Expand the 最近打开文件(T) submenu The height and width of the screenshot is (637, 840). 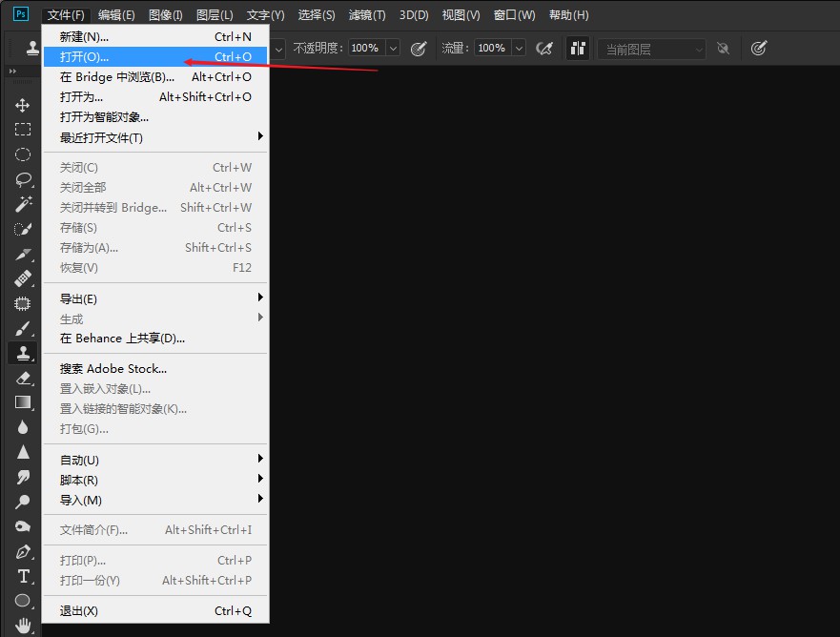(155, 137)
